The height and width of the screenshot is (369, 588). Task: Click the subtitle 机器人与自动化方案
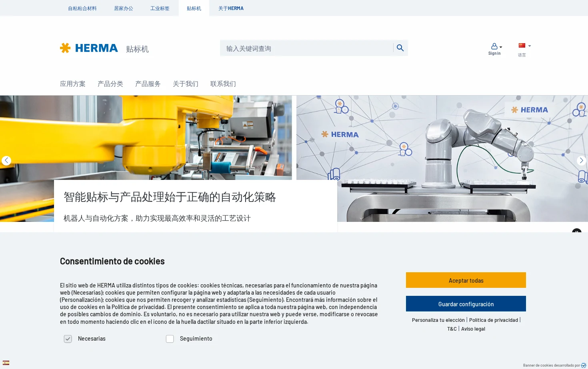pos(96,218)
